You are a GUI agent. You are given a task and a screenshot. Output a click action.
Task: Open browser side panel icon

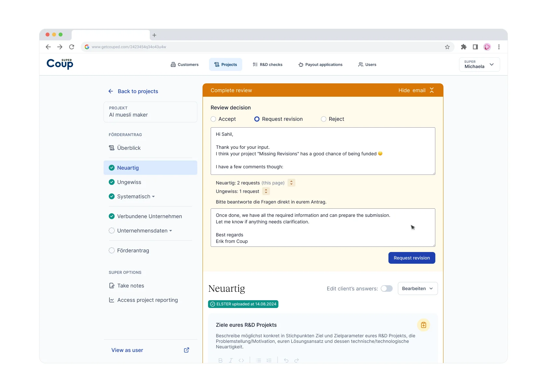tap(475, 47)
